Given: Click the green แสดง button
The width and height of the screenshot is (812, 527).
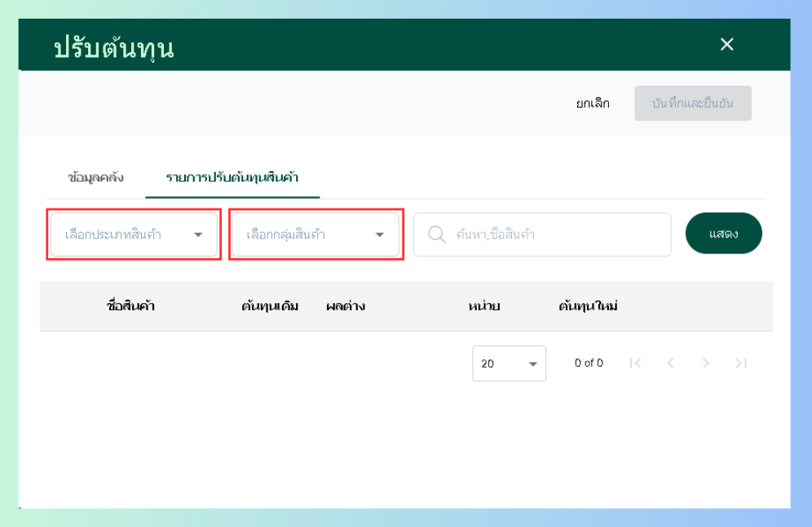Looking at the screenshot, I should [x=723, y=233].
